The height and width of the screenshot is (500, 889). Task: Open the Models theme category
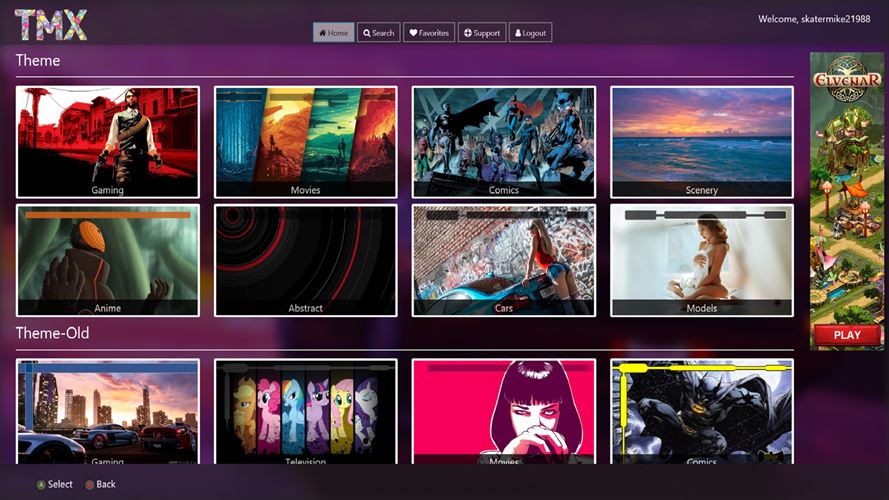(702, 260)
